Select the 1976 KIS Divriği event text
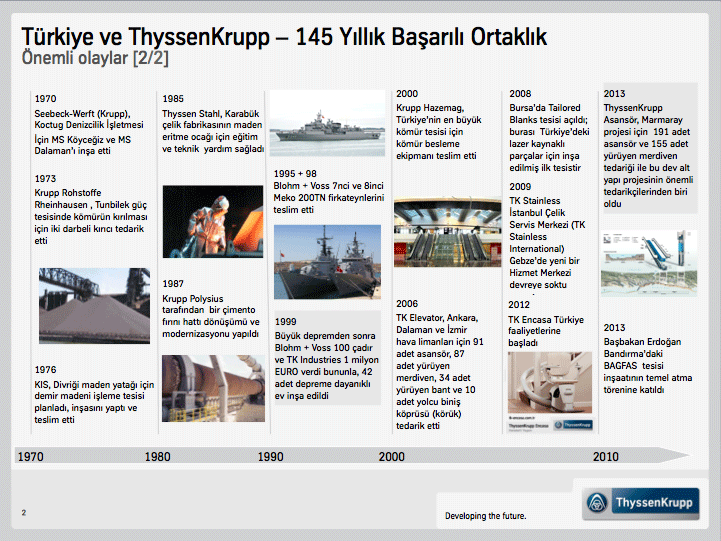Screen dimensions: 721x541 tap(94, 395)
